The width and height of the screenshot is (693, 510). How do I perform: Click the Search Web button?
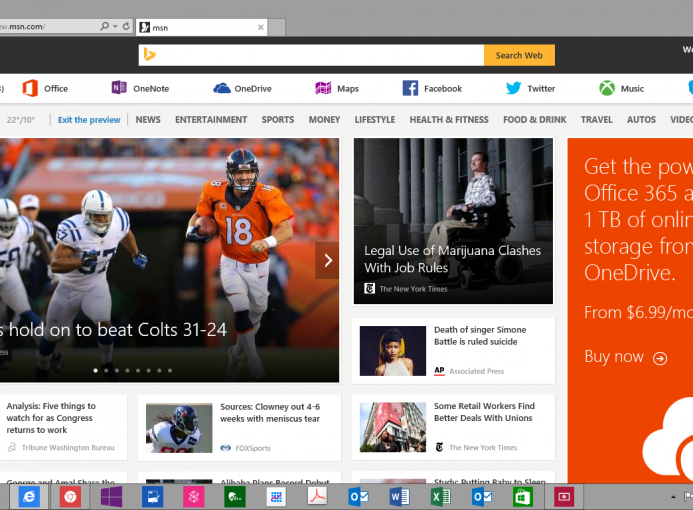tap(519, 55)
